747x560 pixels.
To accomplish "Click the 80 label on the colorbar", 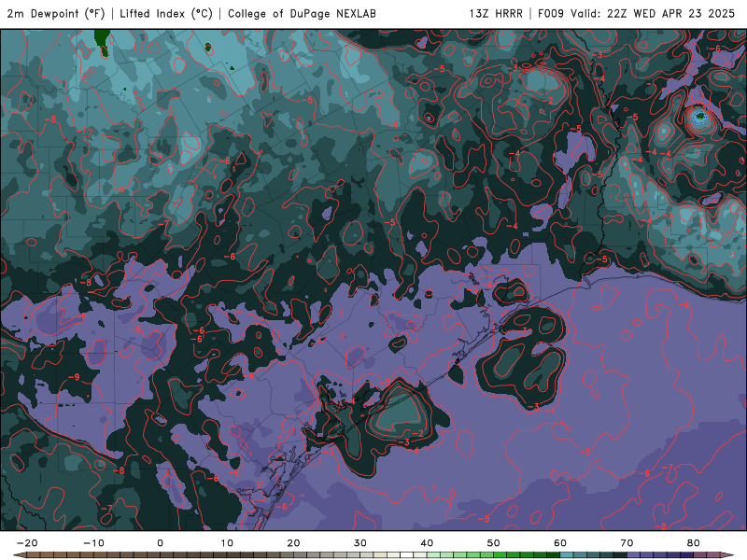I will [694, 543].
